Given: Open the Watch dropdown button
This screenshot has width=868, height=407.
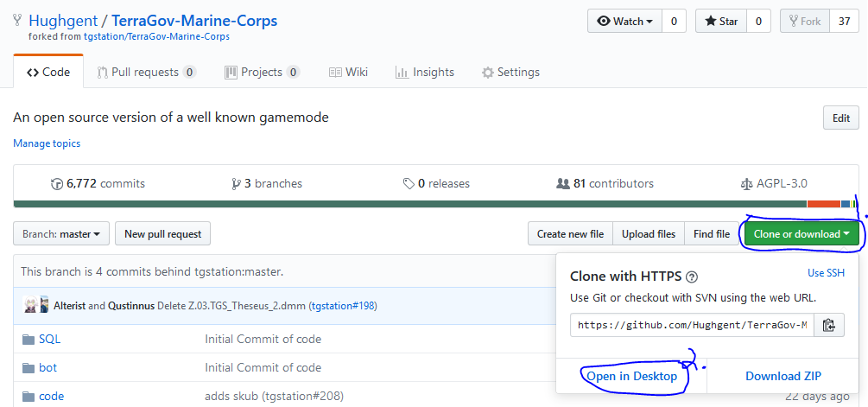Looking at the screenshot, I should tap(625, 22).
